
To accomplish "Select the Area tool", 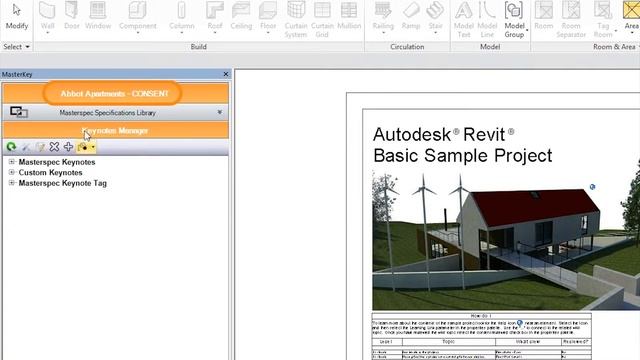I will (x=631, y=16).
